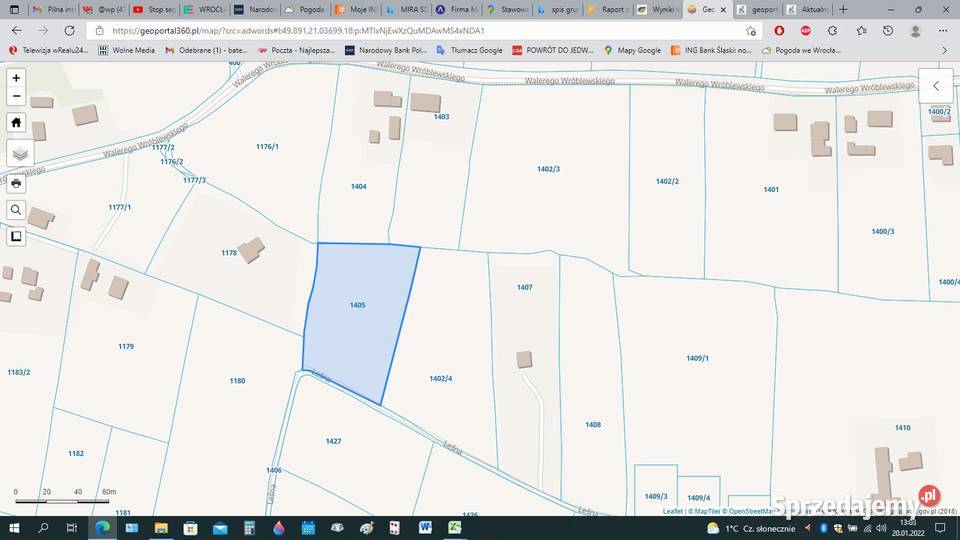Switch to the Pogoda browser tab

305,9
